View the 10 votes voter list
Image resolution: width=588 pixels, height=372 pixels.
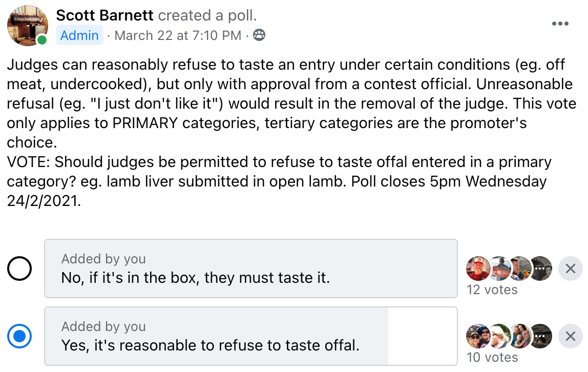pyautogui.click(x=492, y=357)
